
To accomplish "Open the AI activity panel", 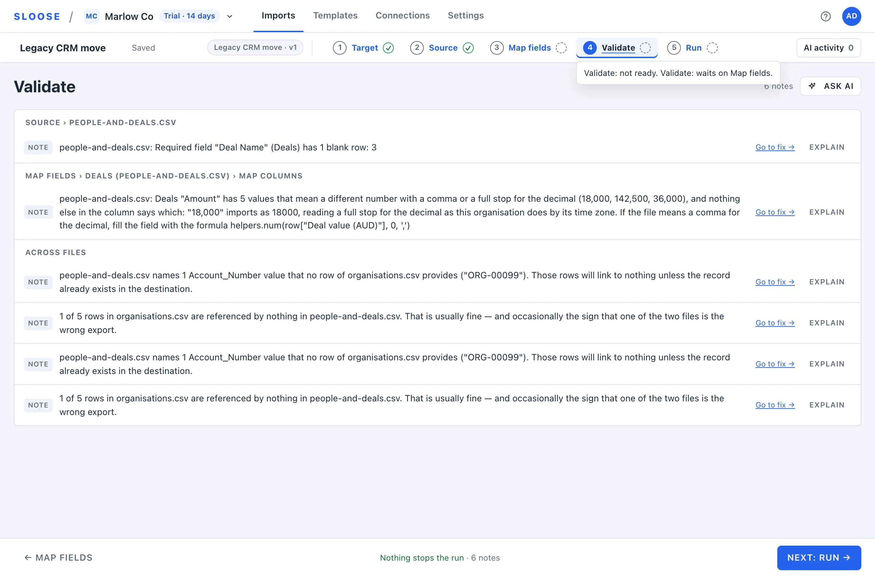I will point(828,48).
